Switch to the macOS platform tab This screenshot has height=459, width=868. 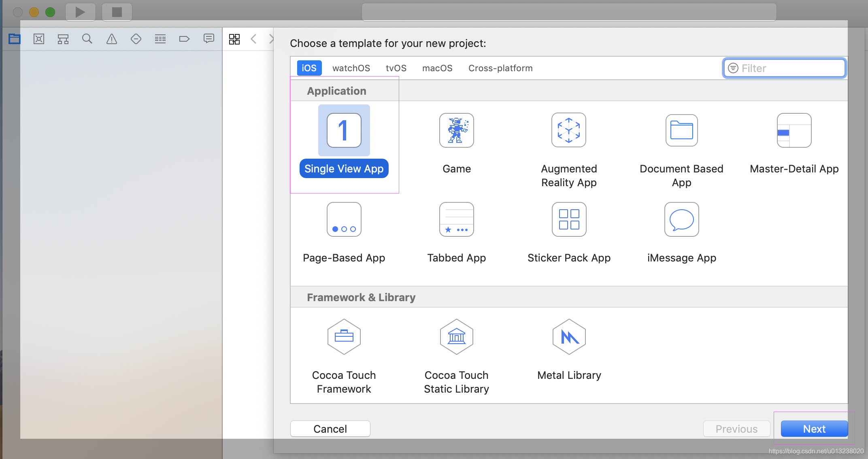click(437, 68)
